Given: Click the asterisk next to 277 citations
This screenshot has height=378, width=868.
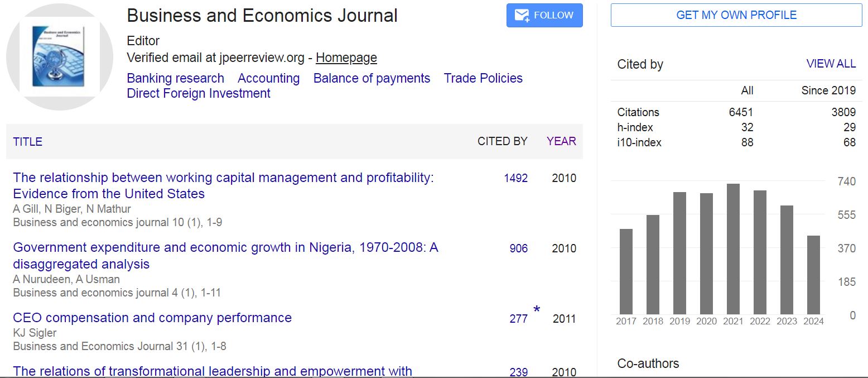Looking at the screenshot, I should click(537, 309).
